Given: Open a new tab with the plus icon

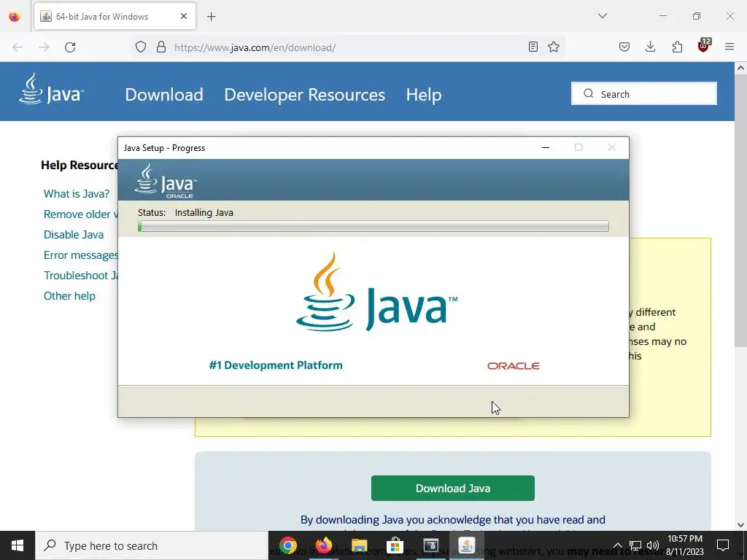Looking at the screenshot, I should pos(211,17).
